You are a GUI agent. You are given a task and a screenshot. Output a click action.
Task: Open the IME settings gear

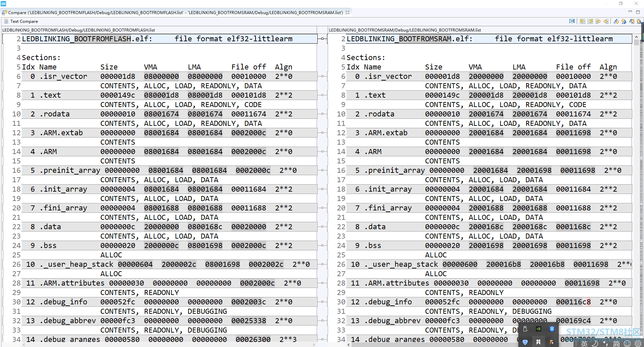(638, 343)
